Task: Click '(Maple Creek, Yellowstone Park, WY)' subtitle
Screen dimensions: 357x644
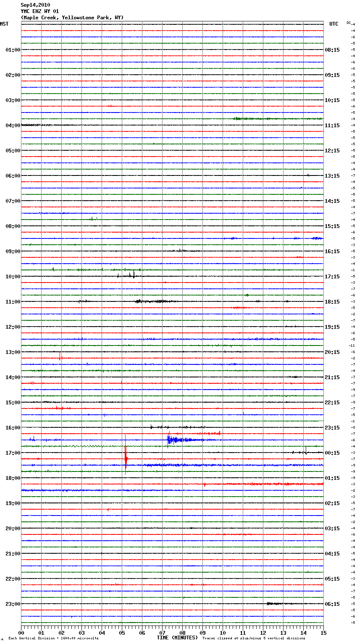Action: tap(72, 18)
